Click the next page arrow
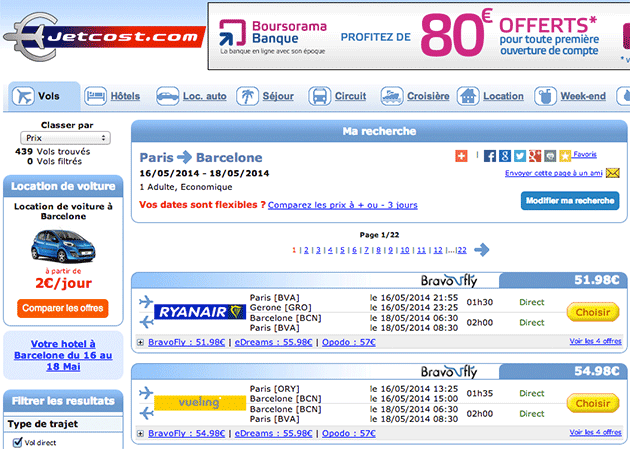Viewport: 630px width, 449px height. coord(482,250)
